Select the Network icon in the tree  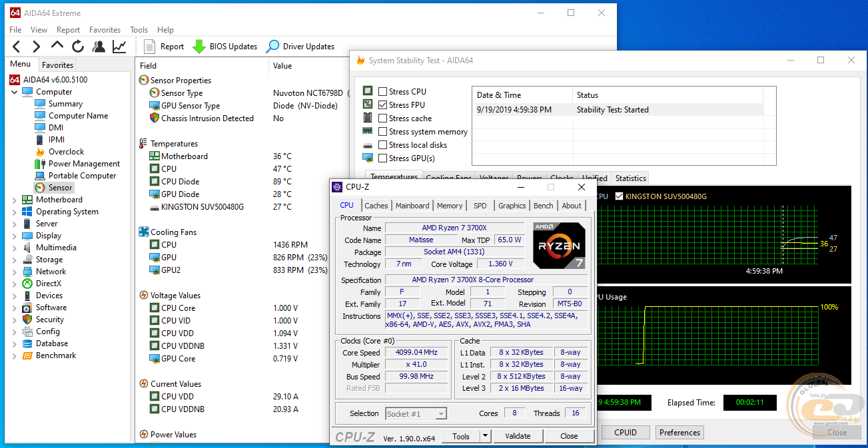click(x=27, y=272)
